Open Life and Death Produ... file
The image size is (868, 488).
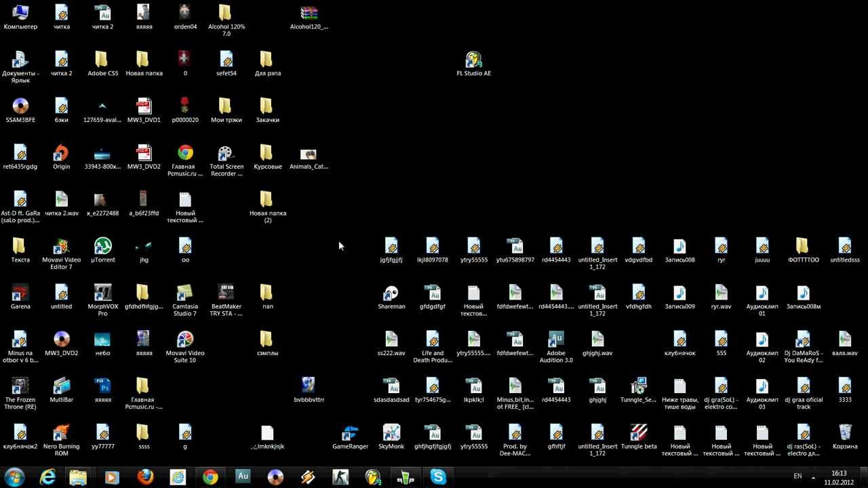(x=433, y=348)
